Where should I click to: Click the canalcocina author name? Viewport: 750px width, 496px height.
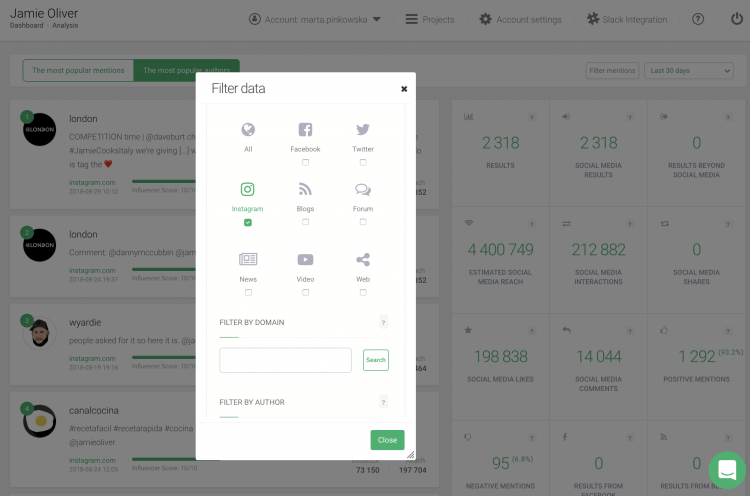coord(94,410)
